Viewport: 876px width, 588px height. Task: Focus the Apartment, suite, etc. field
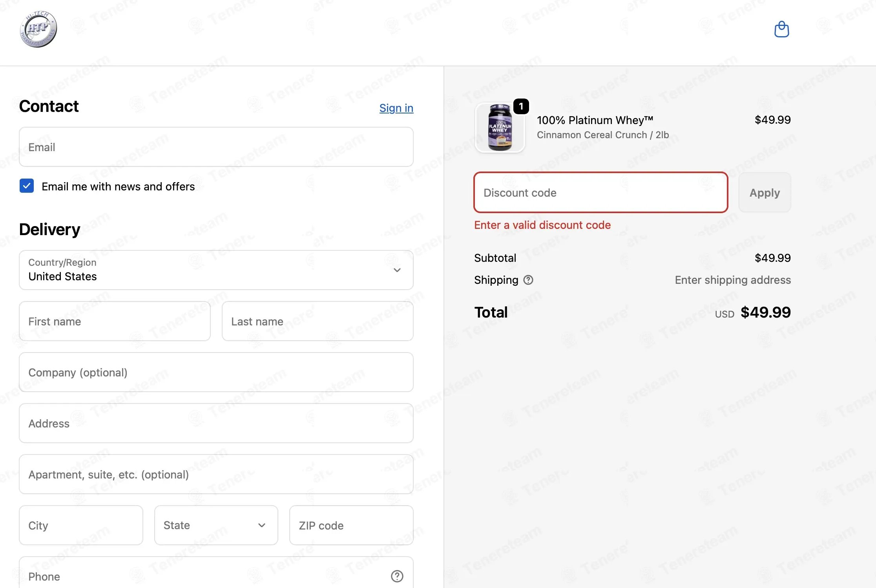pyautogui.click(x=216, y=474)
